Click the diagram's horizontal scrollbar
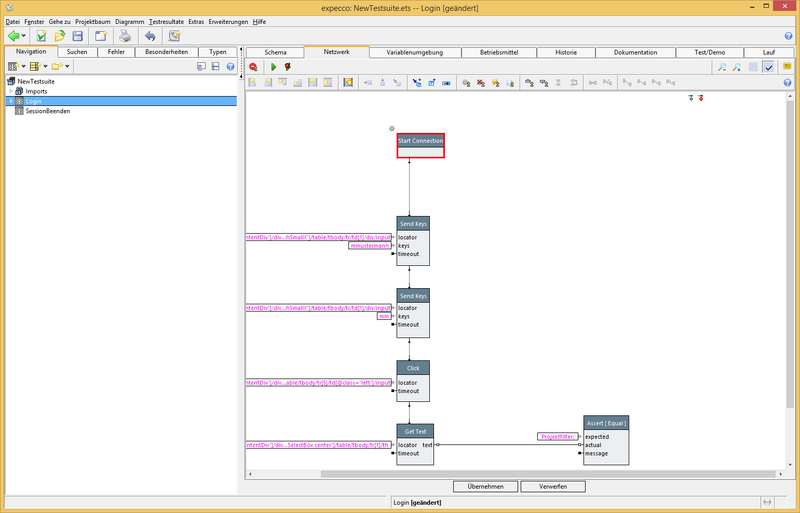 click(500, 472)
